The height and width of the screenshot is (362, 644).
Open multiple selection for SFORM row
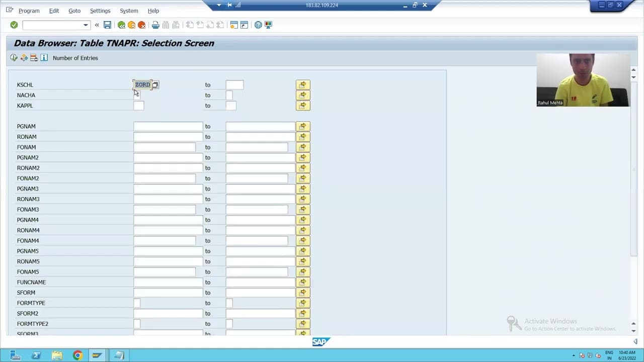pos(303,293)
